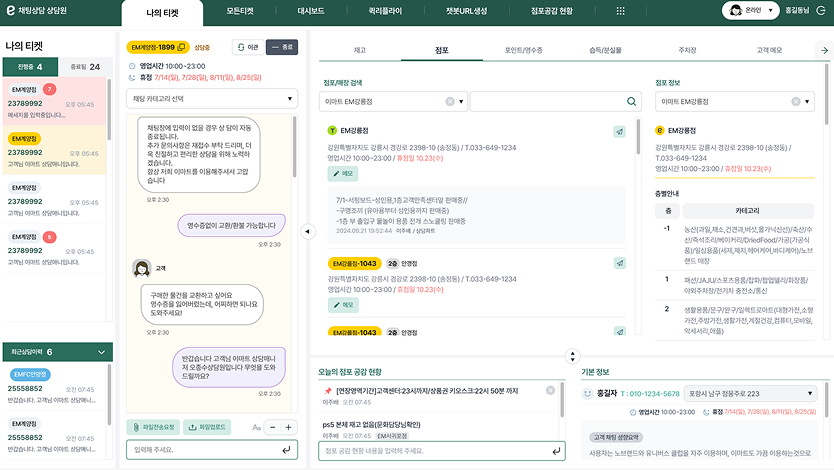Select the 진행중 4 ticket filter
This screenshot has width=834, height=470.
(28, 67)
